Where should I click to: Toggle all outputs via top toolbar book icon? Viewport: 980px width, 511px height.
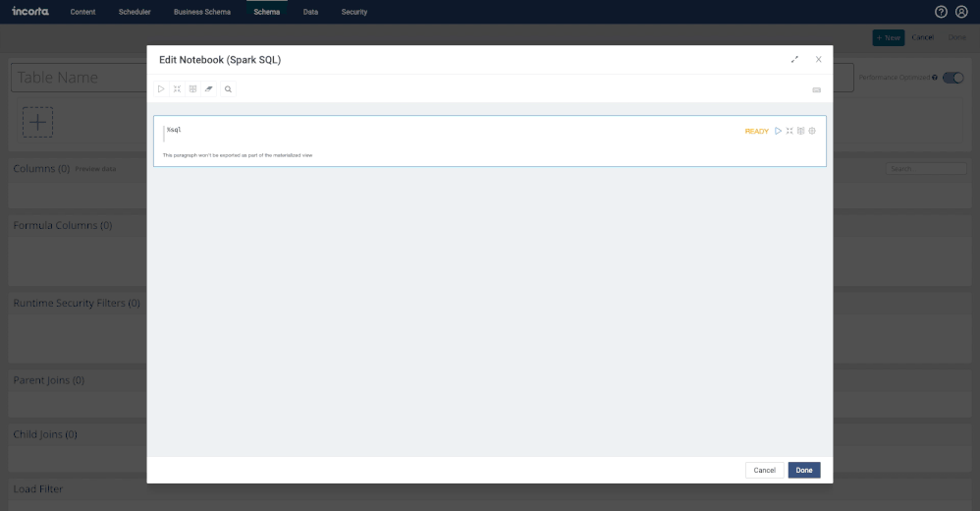click(192, 88)
